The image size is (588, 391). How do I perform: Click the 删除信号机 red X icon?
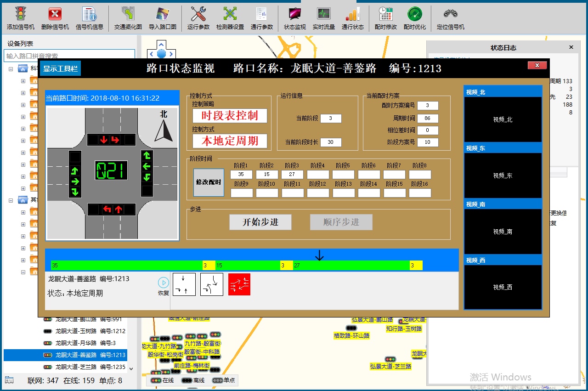pyautogui.click(x=55, y=14)
